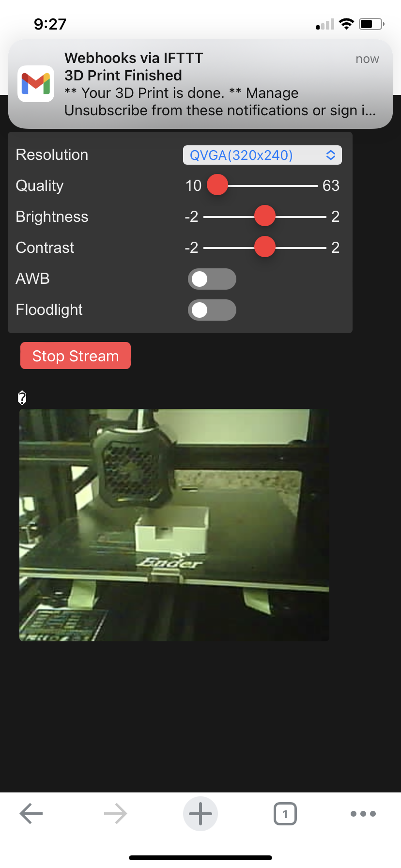Screen dimensions: 401x868
Task: Click the Quality slider handle
Action: pos(217,185)
